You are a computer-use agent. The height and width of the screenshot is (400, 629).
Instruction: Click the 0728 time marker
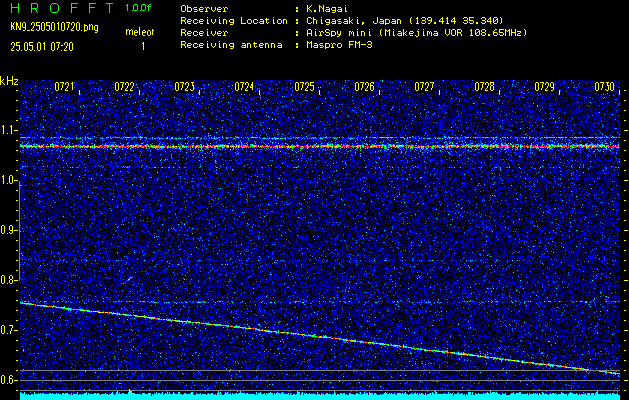pos(485,87)
